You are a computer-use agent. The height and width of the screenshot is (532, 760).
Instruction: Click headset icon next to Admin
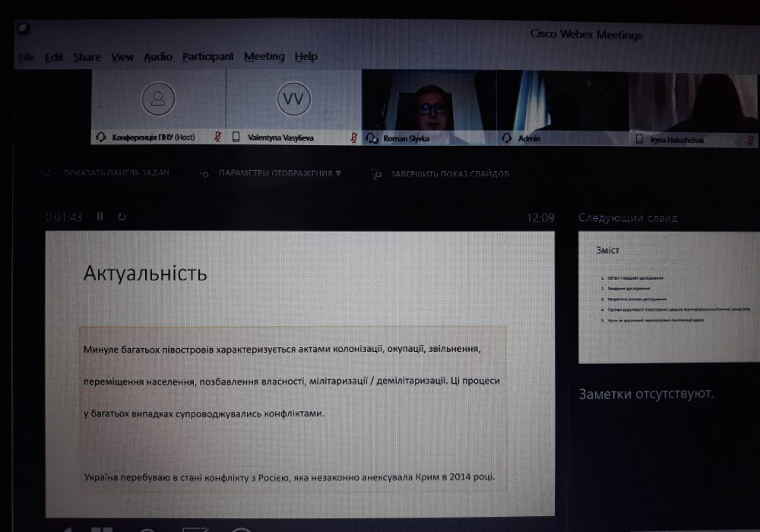click(x=507, y=138)
